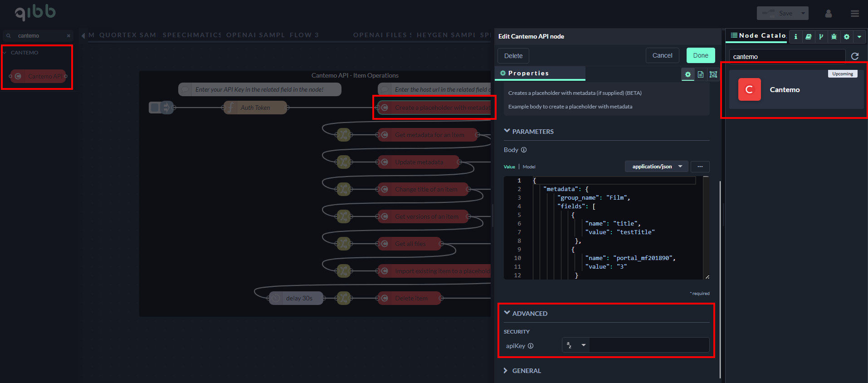Open the node appearance settings icon
Image resolution: width=868 pixels, height=383 pixels.
pos(713,74)
